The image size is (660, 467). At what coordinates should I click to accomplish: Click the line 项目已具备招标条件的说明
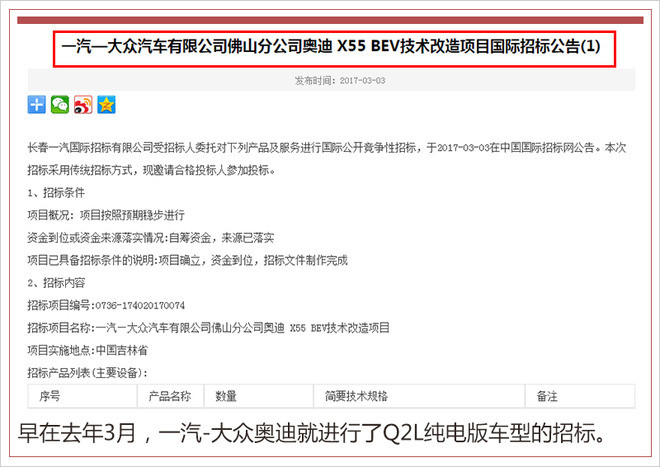(187, 260)
